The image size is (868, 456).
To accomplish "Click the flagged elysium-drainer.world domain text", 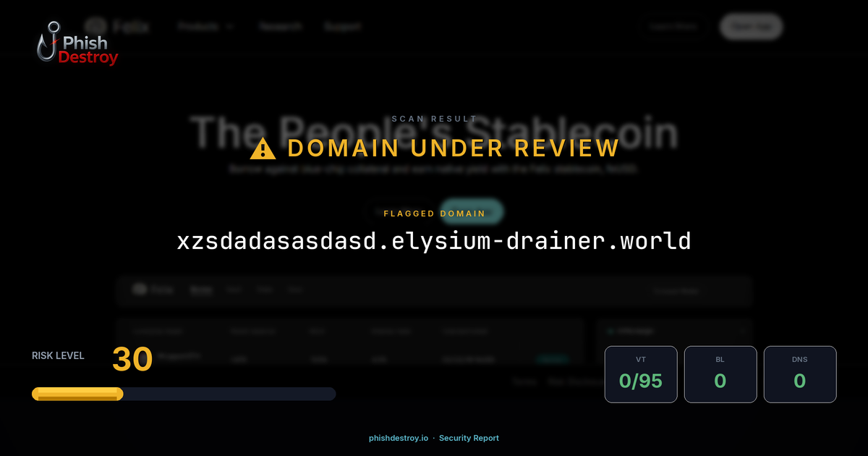I will [x=434, y=241].
